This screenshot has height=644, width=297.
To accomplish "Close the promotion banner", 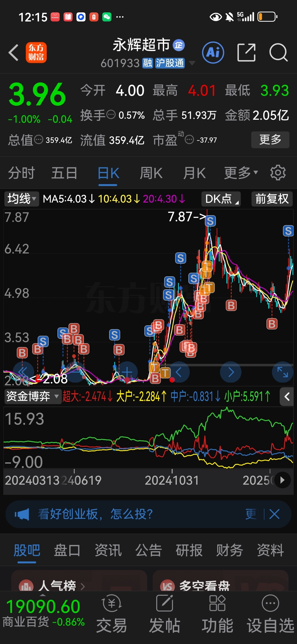I will (274, 514).
